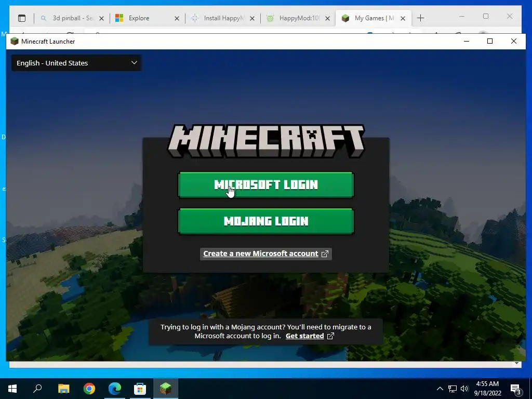Close the Explore tab
Image resolution: width=532 pixels, height=399 pixels.
[177, 18]
